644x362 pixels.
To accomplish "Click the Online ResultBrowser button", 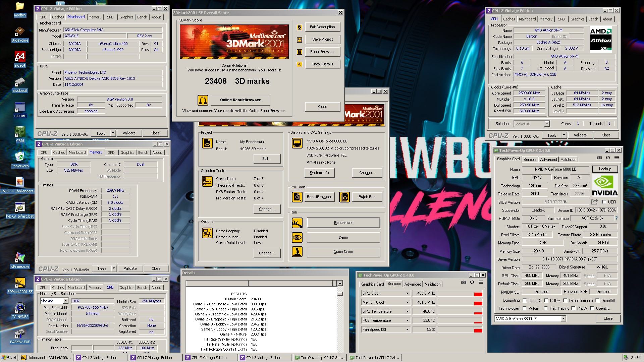I will (240, 100).
